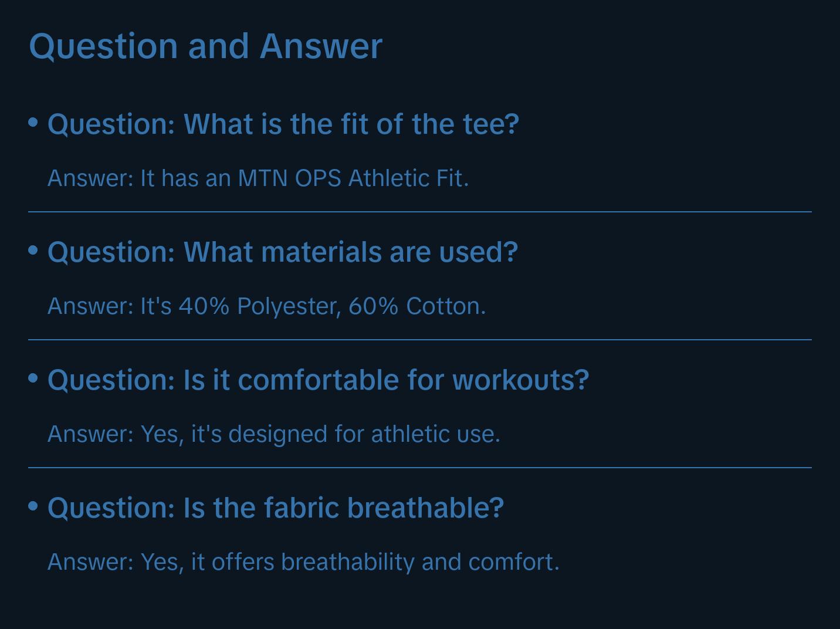This screenshot has width=840, height=629.
Task: Click the fabric breathable question
Action: 276,508
